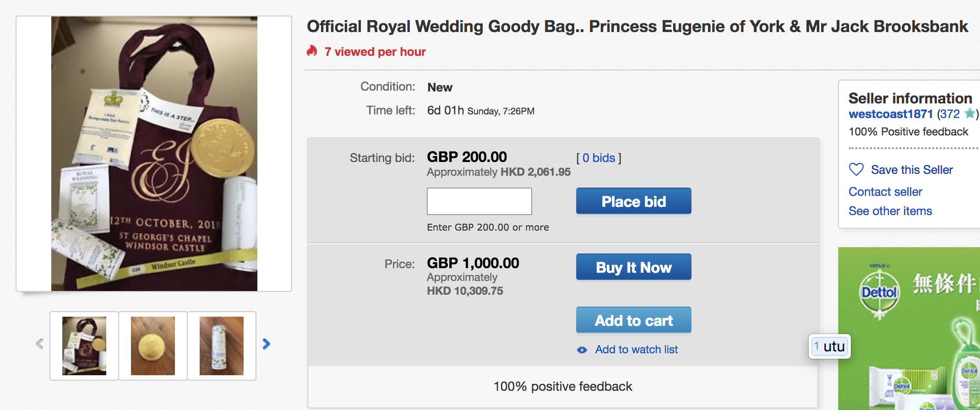This screenshot has height=410, width=980.
Task: Click the eye icon next to watch list
Action: (x=582, y=350)
